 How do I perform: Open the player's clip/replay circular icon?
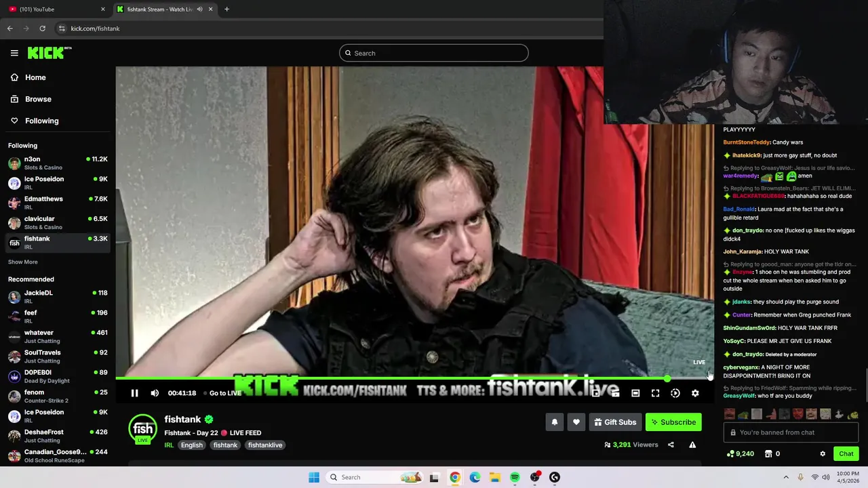click(675, 393)
